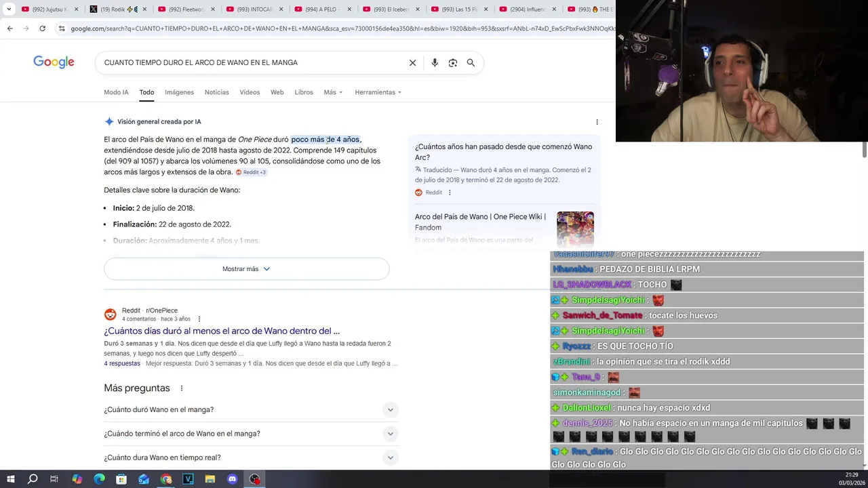Expand AI overview with Mostrar más
Viewport: 868px width, 488px height.
click(246, 269)
